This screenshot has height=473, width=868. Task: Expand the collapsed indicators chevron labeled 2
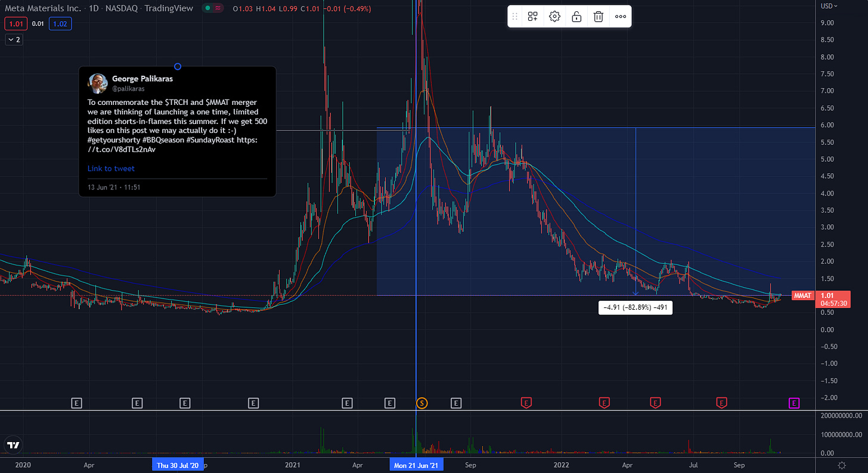point(13,40)
